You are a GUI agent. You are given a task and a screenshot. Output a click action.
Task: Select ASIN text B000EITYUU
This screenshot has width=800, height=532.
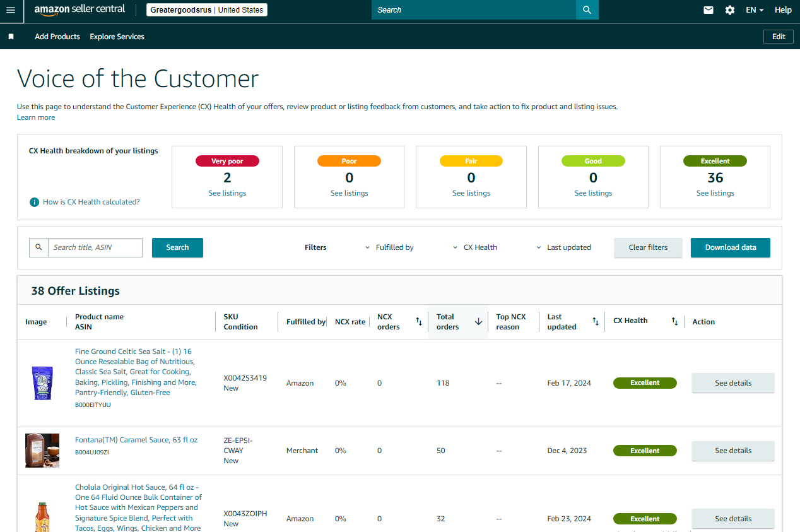(x=93, y=405)
